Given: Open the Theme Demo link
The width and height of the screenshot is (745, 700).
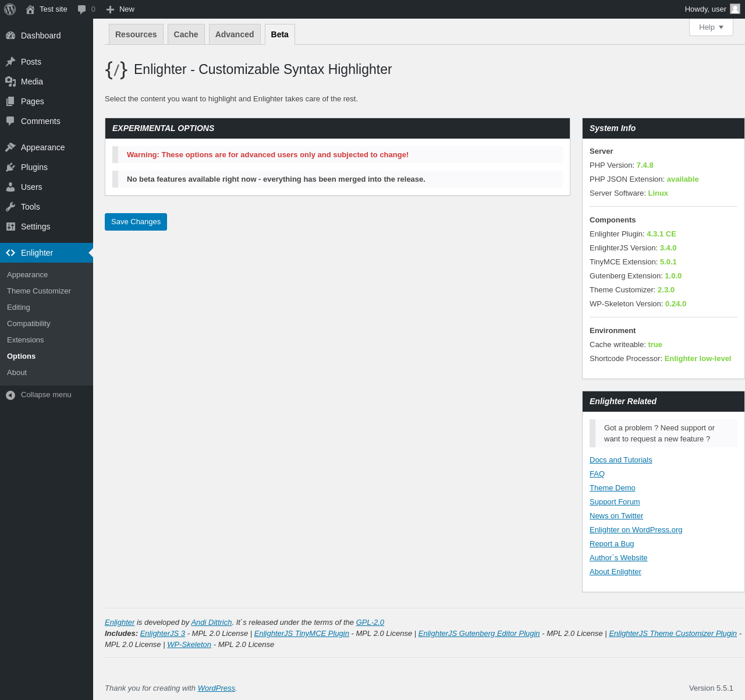Looking at the screenshot, I should 612,488.
